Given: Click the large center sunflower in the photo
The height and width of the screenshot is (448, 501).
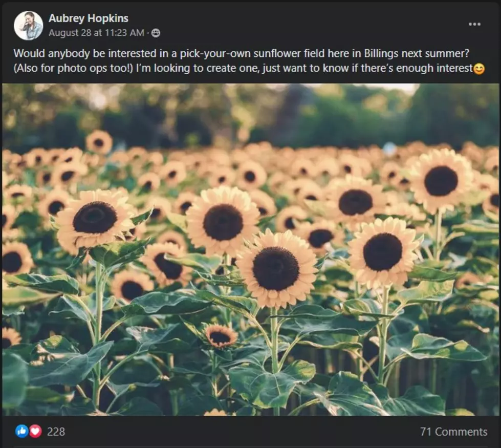Looking at the screenshot, I should [277, 269].
